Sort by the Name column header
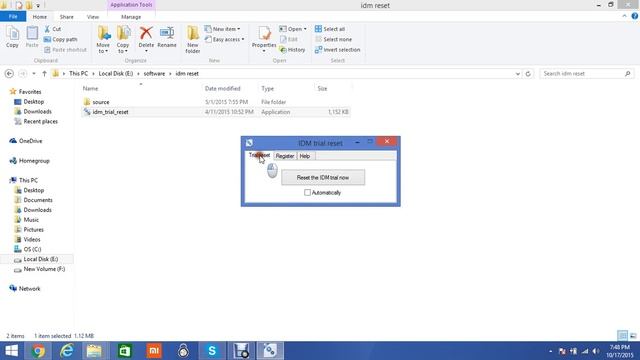This screenshot has height=360, width=640. tap(90, 88)
